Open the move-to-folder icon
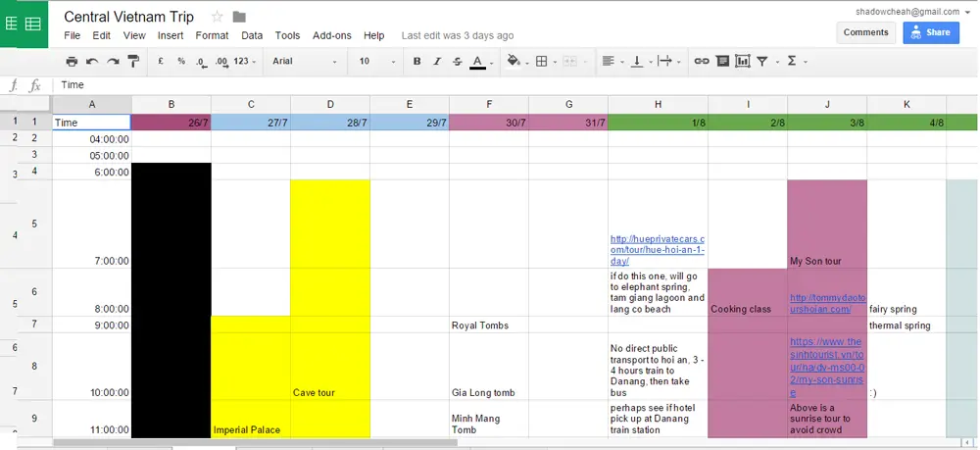Screen dimensions: 980x450 [x=239, y=17]
